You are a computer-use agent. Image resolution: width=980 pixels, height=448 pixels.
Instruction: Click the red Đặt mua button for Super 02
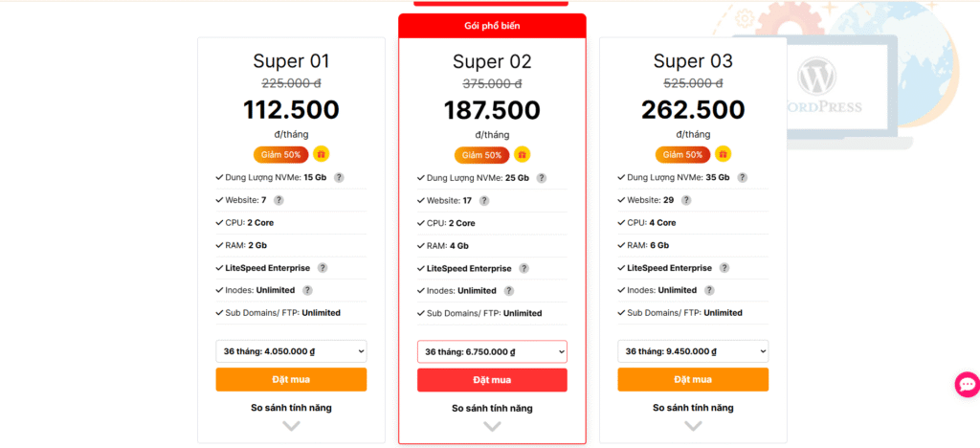492,380
